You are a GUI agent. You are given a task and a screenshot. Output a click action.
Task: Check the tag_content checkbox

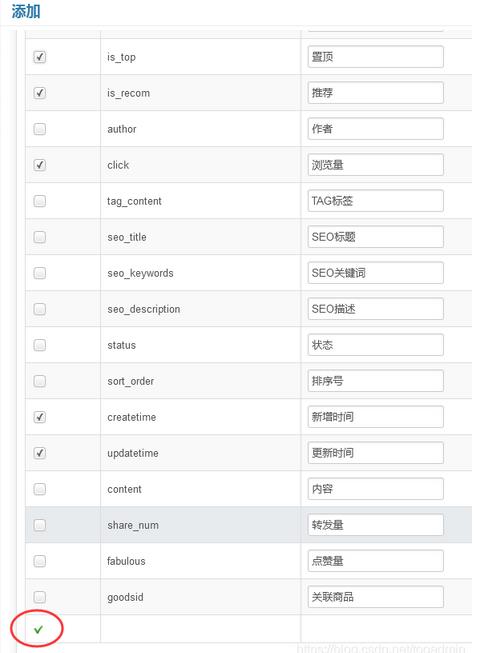(x=40, y=201)
